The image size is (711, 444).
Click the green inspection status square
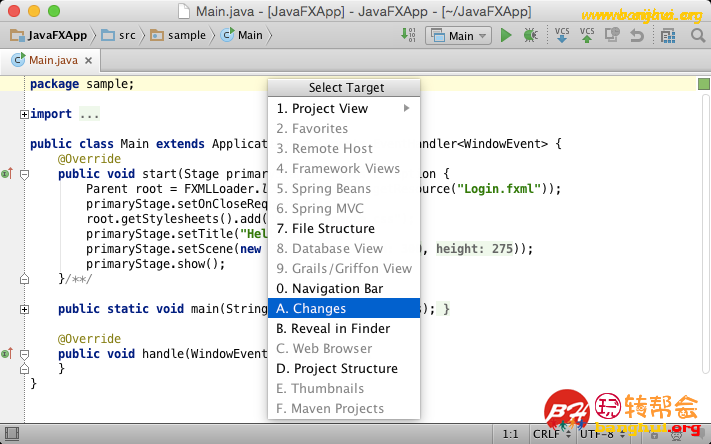pos(703,84)
